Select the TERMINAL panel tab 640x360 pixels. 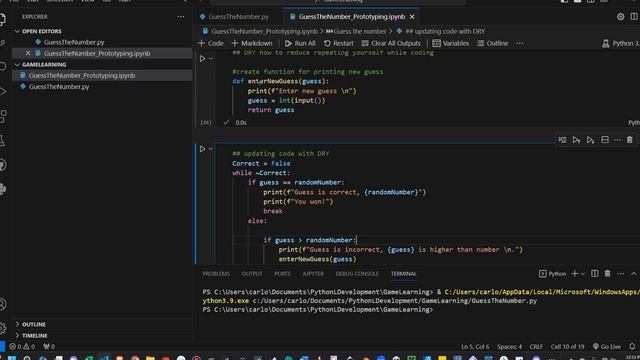(403, 274)
